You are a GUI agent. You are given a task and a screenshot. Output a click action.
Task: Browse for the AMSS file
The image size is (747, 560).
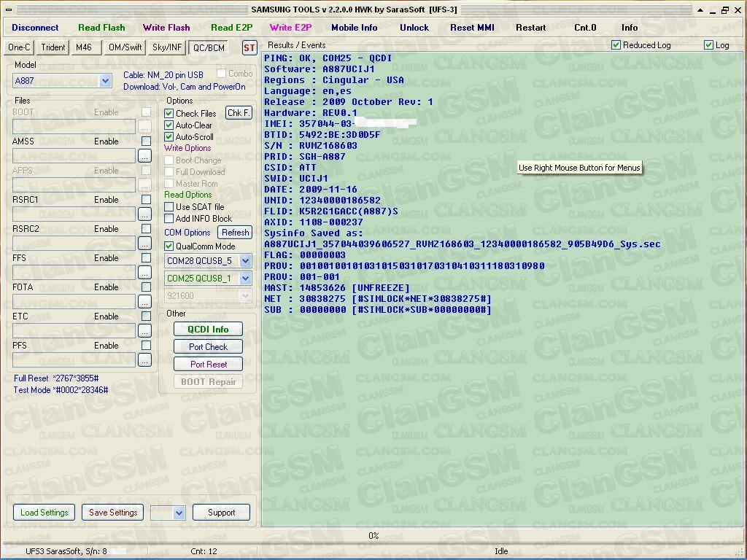[x=145, y=156]
